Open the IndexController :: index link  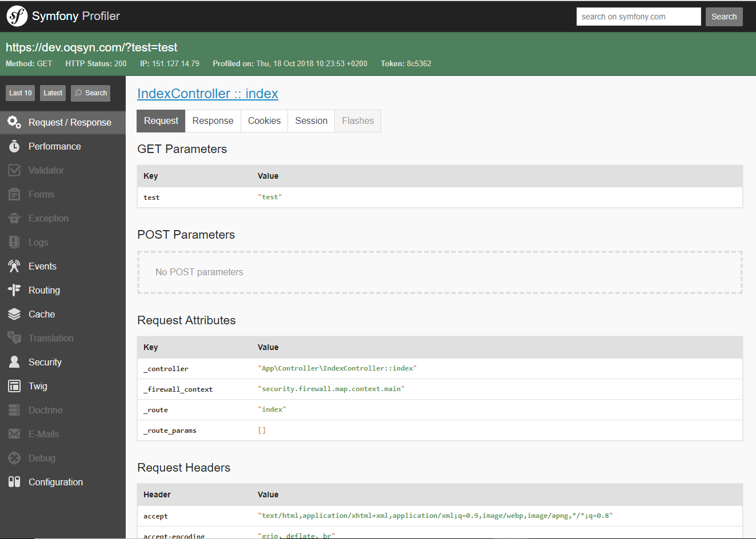207,94
